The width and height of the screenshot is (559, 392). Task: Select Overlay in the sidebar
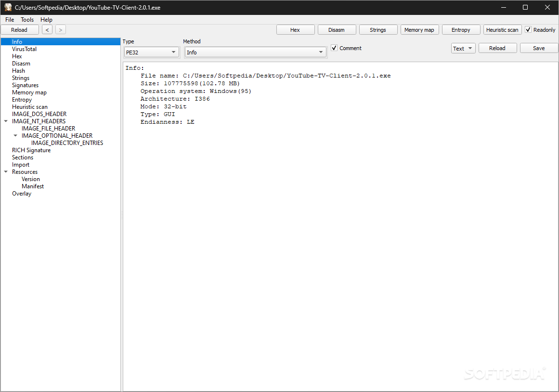pyautogui.click(x=22, y=194)
